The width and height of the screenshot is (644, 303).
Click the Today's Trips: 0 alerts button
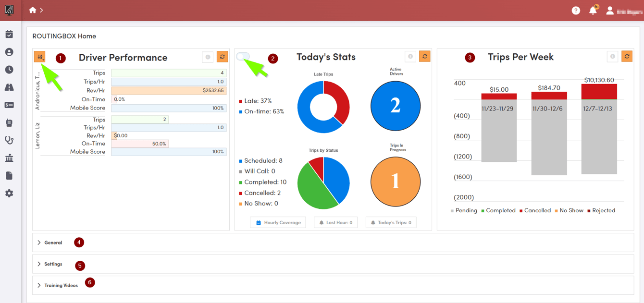click(x=391, y=223)
